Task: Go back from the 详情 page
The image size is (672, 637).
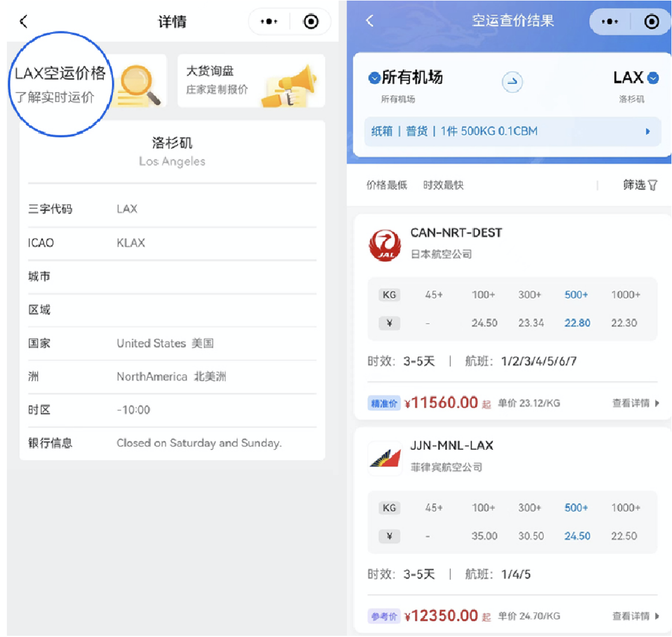Action: (x=23, y=22)
